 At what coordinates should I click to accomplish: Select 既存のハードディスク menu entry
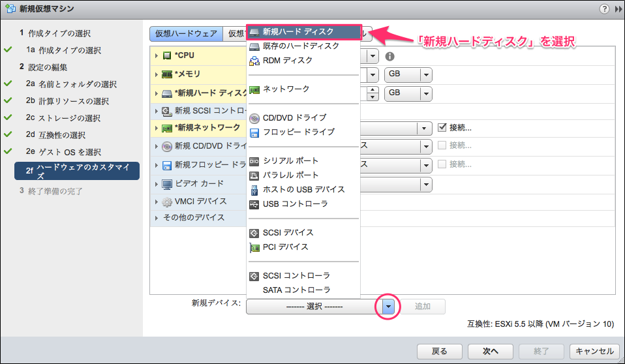pos(303,46)
